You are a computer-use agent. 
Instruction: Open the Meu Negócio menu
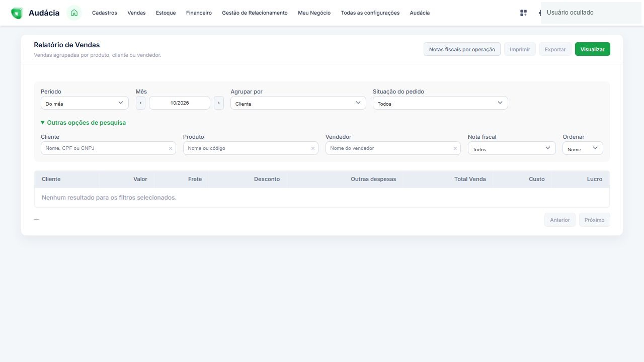pos(314,13)
